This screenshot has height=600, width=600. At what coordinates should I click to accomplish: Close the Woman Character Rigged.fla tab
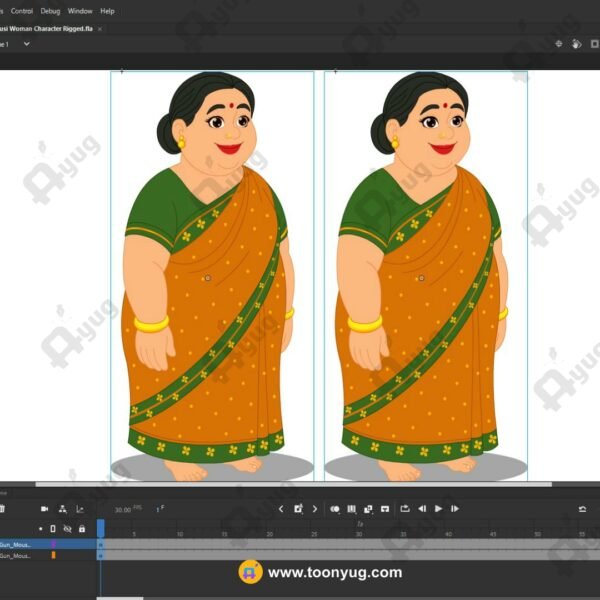[100, 29]
